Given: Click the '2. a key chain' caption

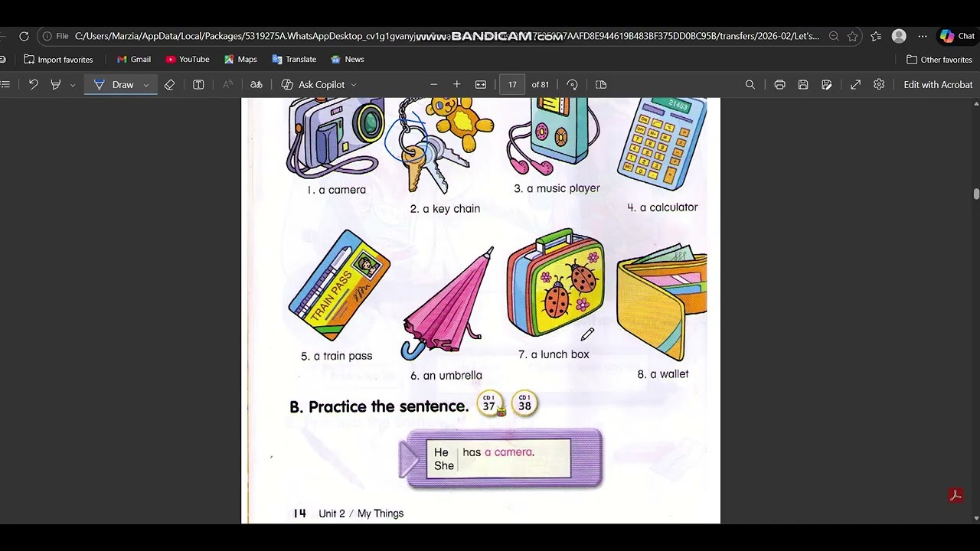Looking at the screenshot, I should pos(445,209).
